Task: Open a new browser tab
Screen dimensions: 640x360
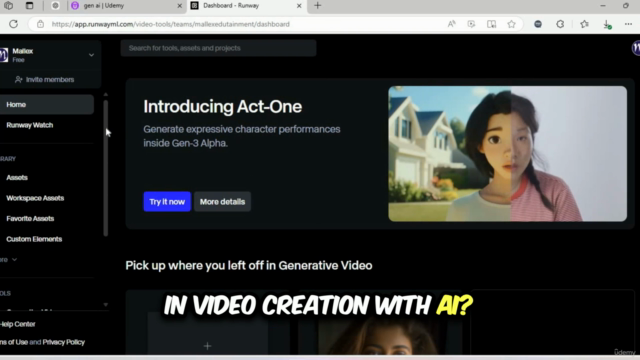Action: coord(318,6)
